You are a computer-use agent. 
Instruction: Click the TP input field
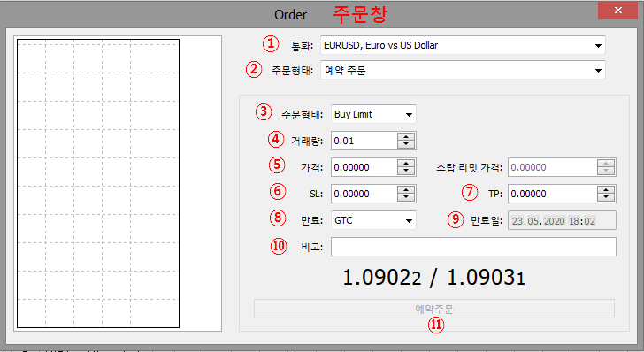[x=552, y=194]
